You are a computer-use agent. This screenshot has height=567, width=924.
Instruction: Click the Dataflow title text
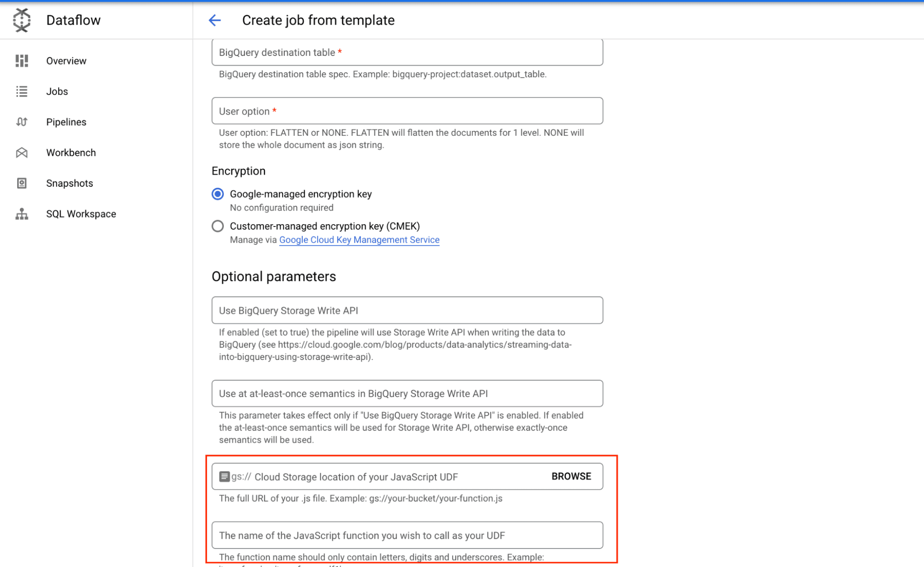(73, 20)
